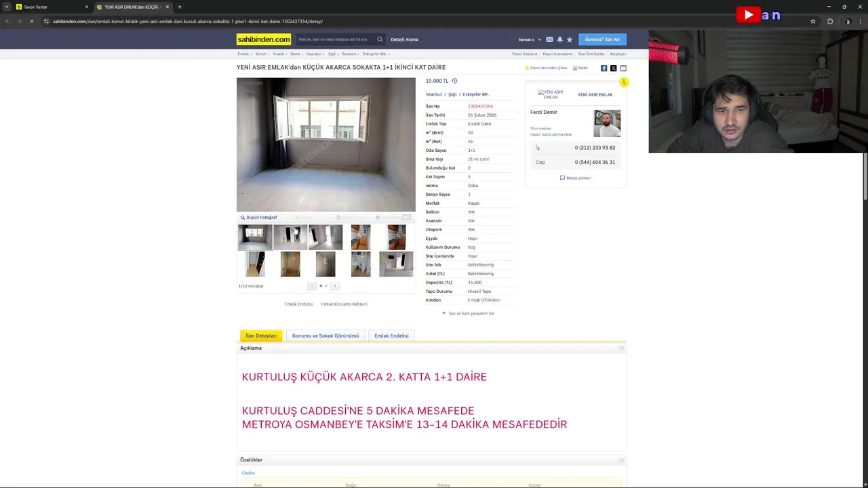Image resolution: width=868 pixels, height=488 pixels.
Task: Open the browser extensions puzzle icon
Action: pos(830,21)
